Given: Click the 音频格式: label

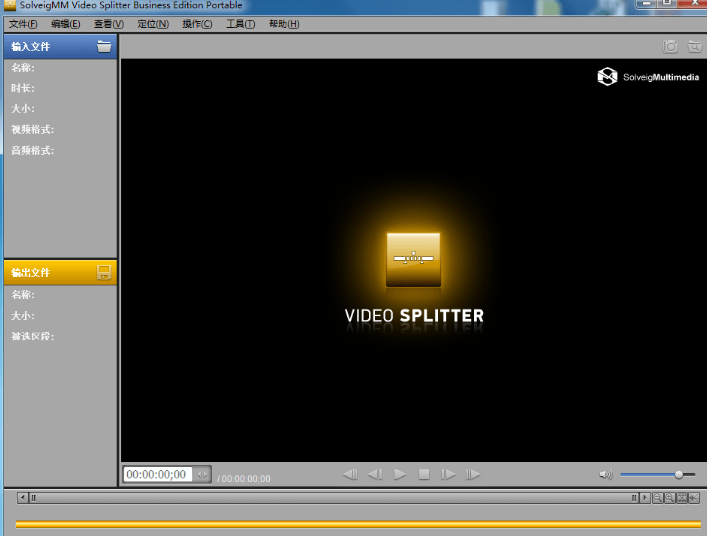Looking at the screenshot, I should (x=32, y=151).
